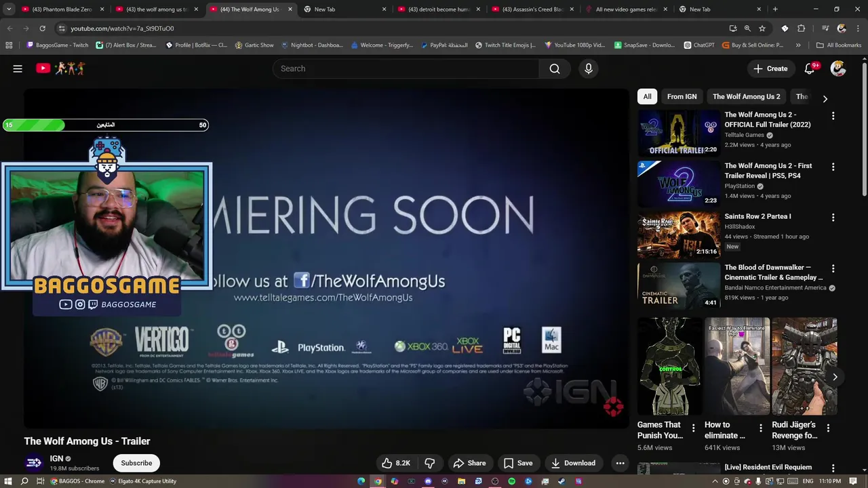
Task: Open the YouTube hamburger guide menu
Action: point(18,68)
